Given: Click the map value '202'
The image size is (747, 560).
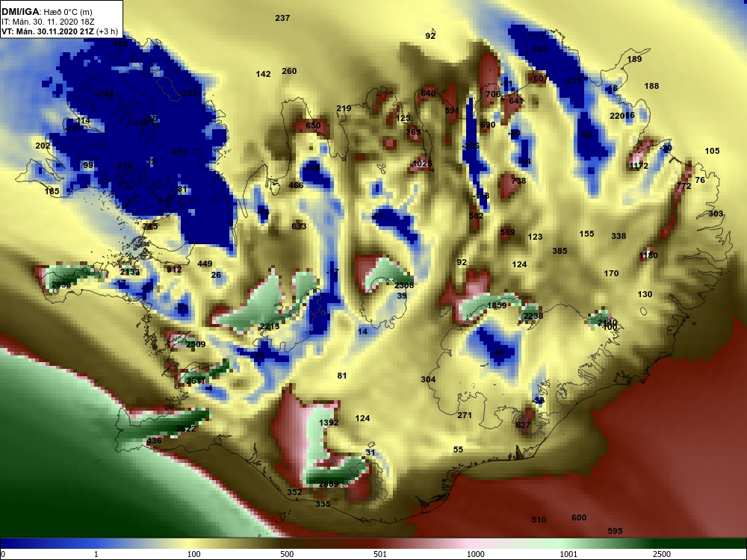Looking at the screenshot, I should pyautogui.click(x=43, y=146).
